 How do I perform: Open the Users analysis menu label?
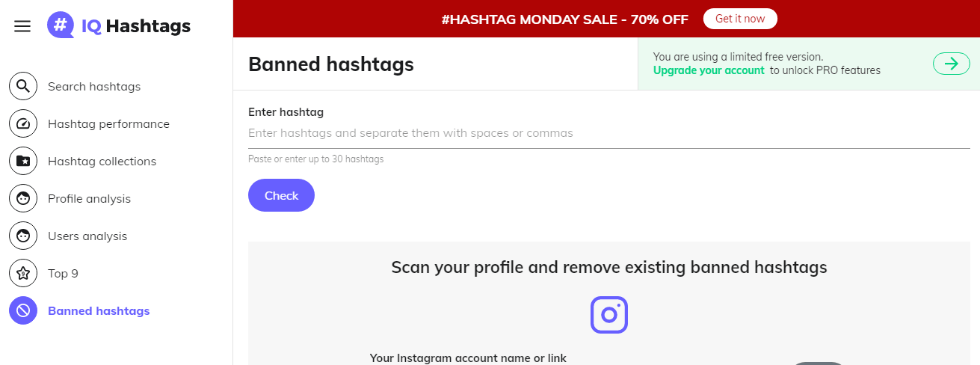click(x=87, y=236)
